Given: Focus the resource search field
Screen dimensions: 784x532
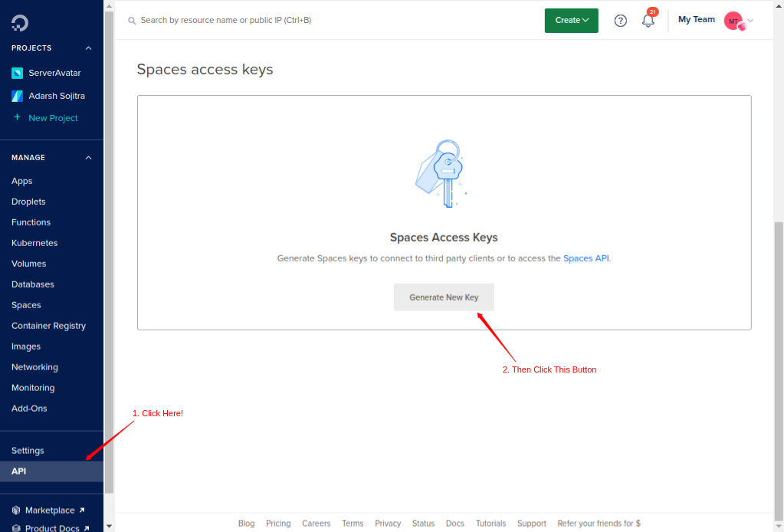Looking at the screenshot, I should (x=226, y=21).
